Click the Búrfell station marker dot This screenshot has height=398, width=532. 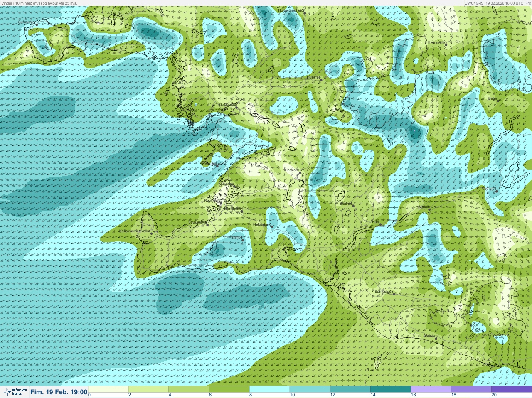point(430,209)
